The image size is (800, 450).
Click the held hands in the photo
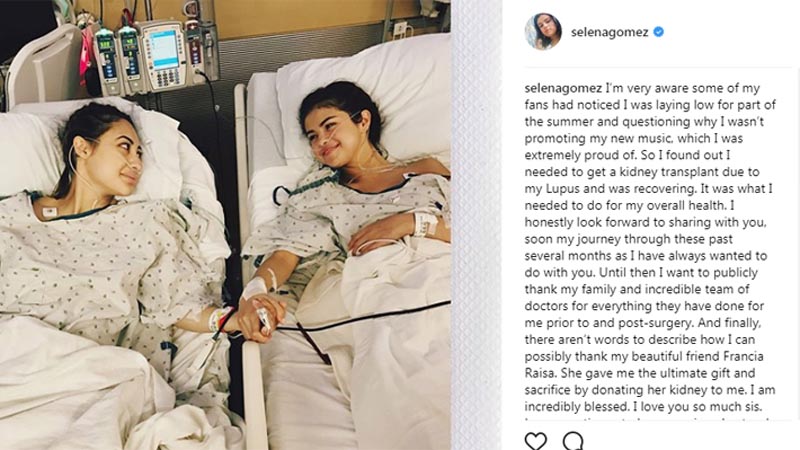pos(259,317)
